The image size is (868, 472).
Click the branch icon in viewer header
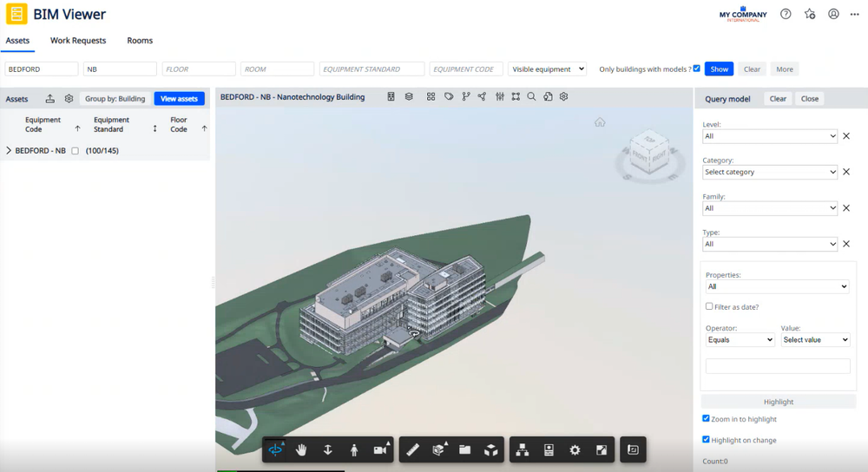point(466,97)
